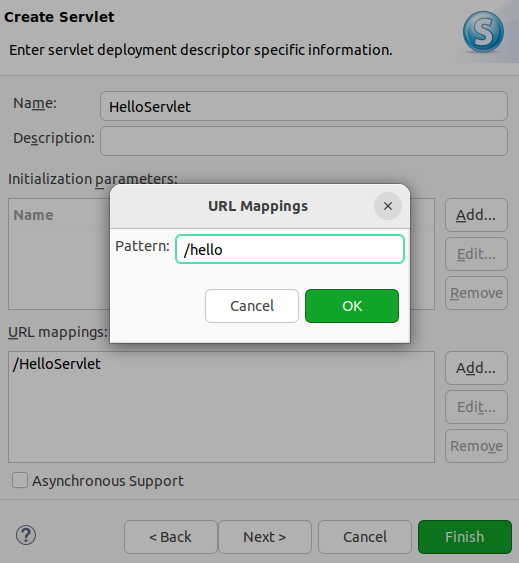Remove the selected initialization parameter
Viewport: 519px width, 563px height.
click(x=476, y=293)
